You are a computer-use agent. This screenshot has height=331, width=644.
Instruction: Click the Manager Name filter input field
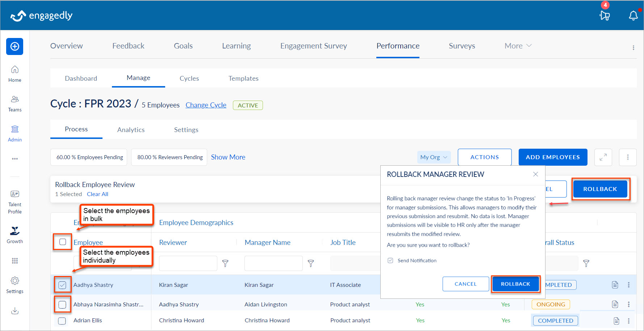(x=273, y=263)
